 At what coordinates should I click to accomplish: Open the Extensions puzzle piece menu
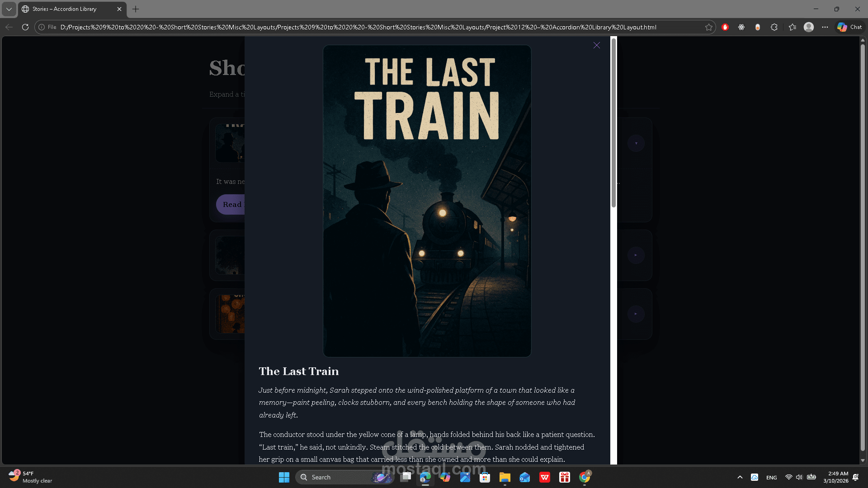774,27
